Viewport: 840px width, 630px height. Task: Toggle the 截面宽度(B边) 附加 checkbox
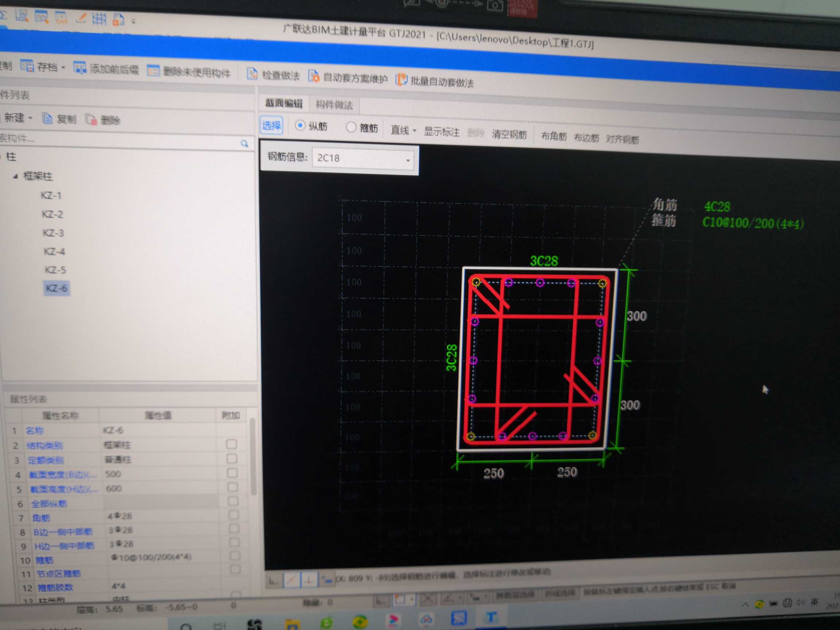232,473
